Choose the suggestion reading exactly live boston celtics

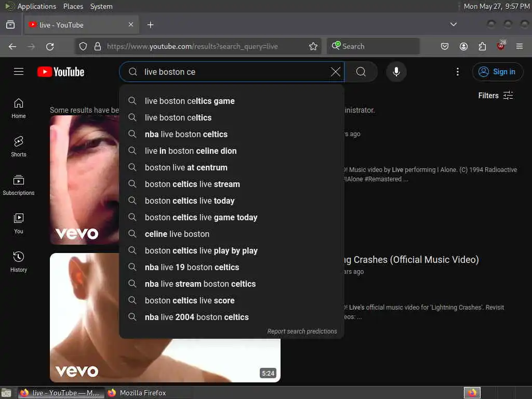point(232,117)
